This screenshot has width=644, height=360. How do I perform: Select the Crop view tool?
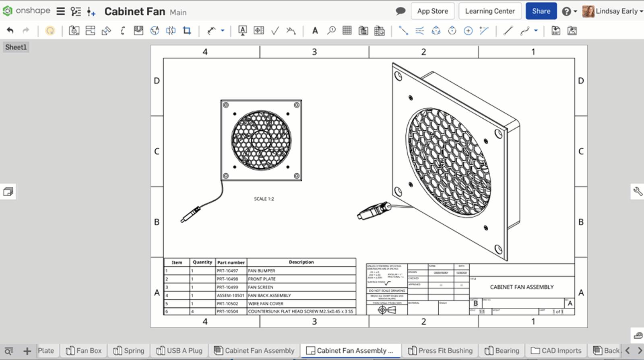pos(187,31)
